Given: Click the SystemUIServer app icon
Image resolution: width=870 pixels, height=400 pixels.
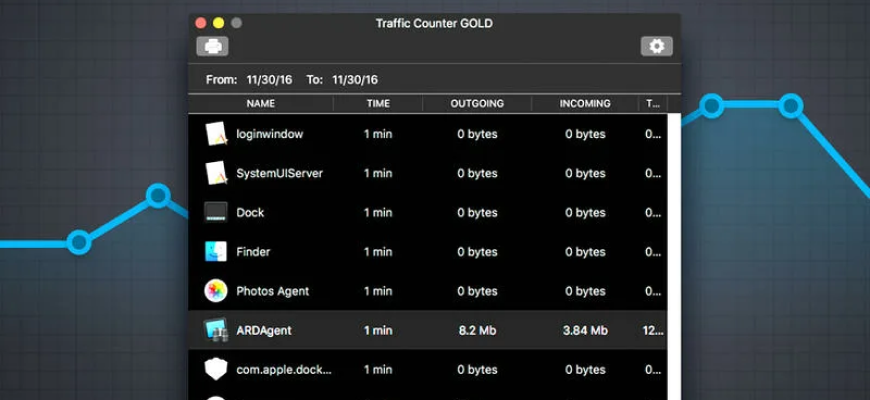Looking at the screenshot, I should point(216,173).
